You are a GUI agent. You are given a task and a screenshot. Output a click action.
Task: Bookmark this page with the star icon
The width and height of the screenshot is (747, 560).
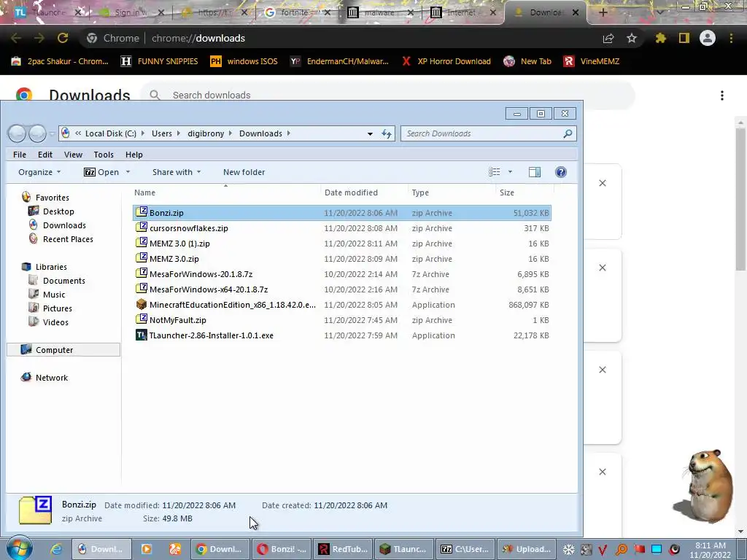coord(632,38)
